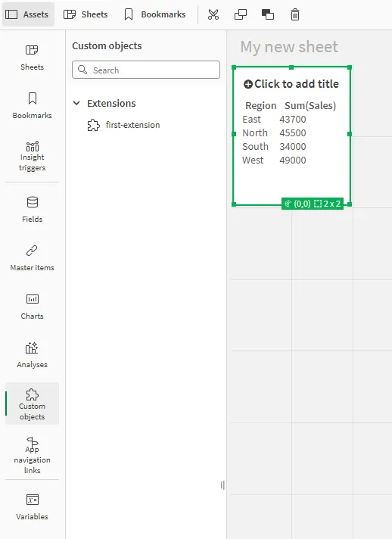Open the Sheets tab in the top toolbar
The width and height of the screenshot is (392, 539).
tap(86, 14)
